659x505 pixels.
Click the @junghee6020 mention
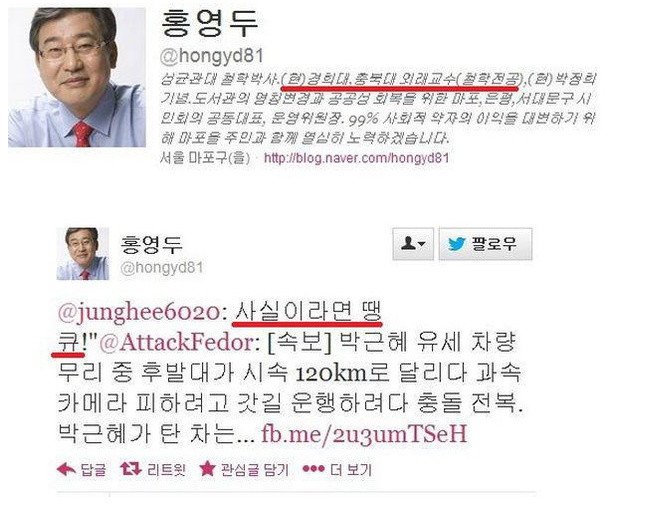pyautogui.click(x=139, y=313)
